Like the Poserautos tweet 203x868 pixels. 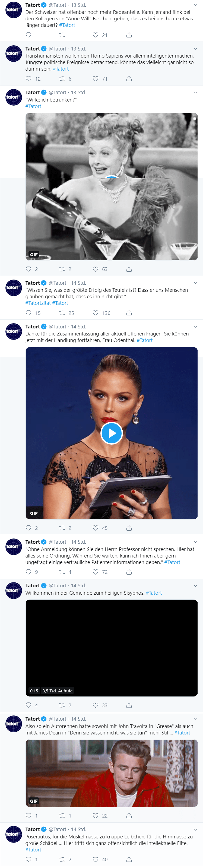(96, 860)
